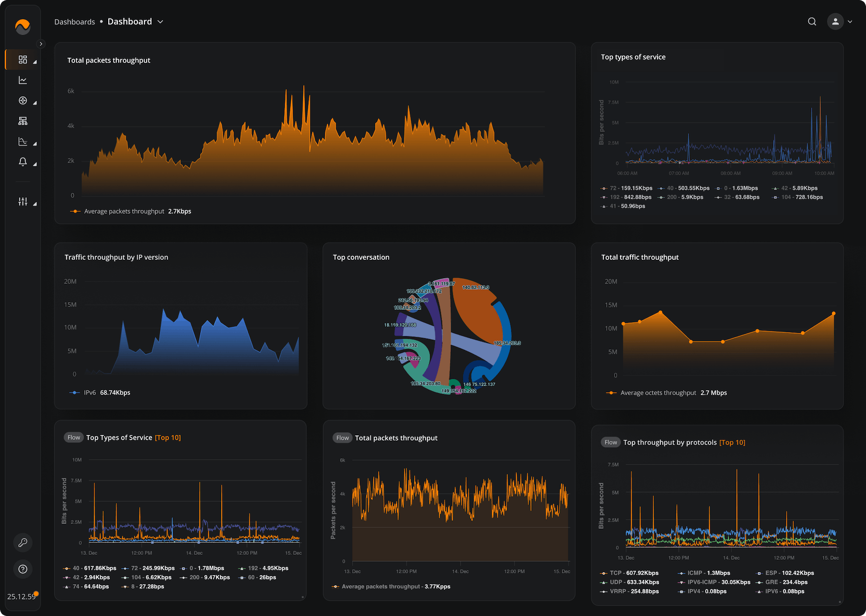Click the compass navigation icon in sidebar
Image resolution: width=866 pixels, height=616 pixels.
[23, 101]
